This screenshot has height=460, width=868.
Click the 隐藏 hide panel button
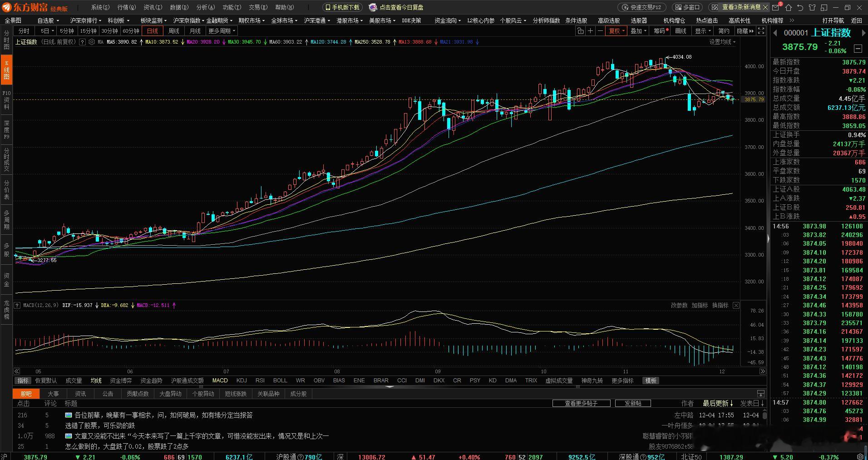click(745, 31)
